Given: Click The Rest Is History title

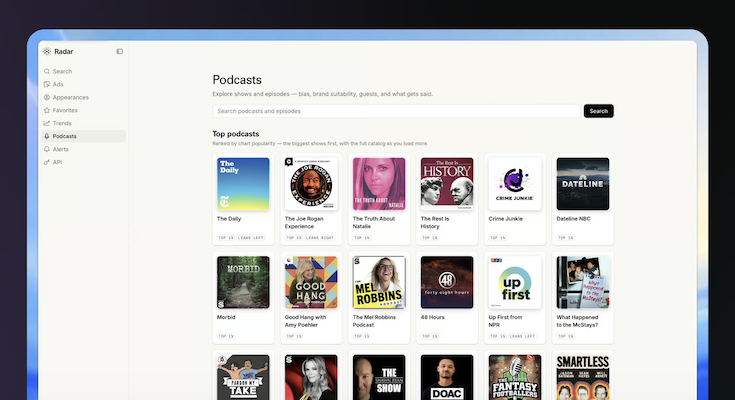Looking at the screenshot, I should [435, 222].
